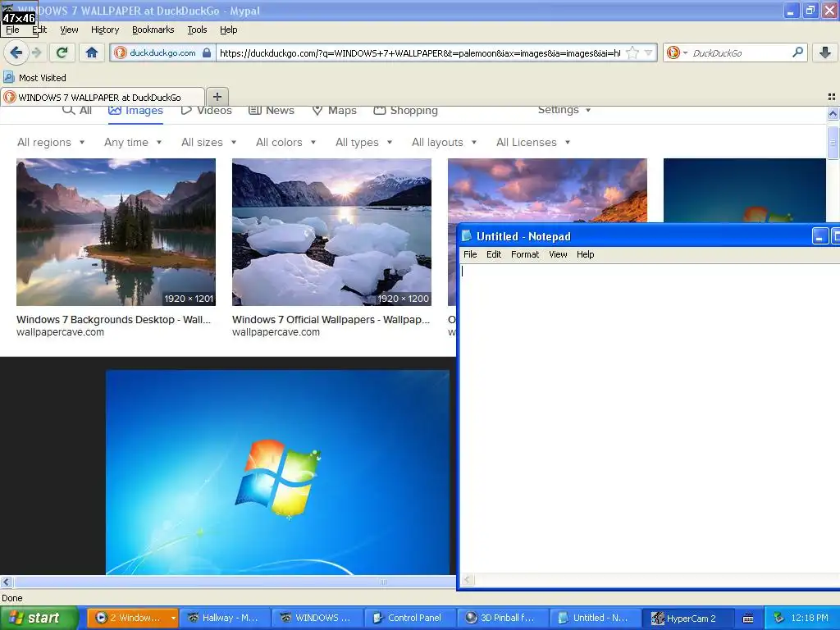Click the tab groups grid icon
Viewport: 840px width, 630px height.
832,97
